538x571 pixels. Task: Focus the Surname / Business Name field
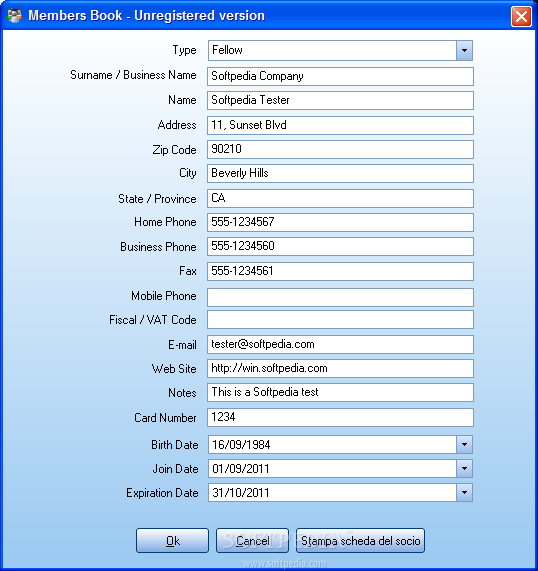point(340,76)
